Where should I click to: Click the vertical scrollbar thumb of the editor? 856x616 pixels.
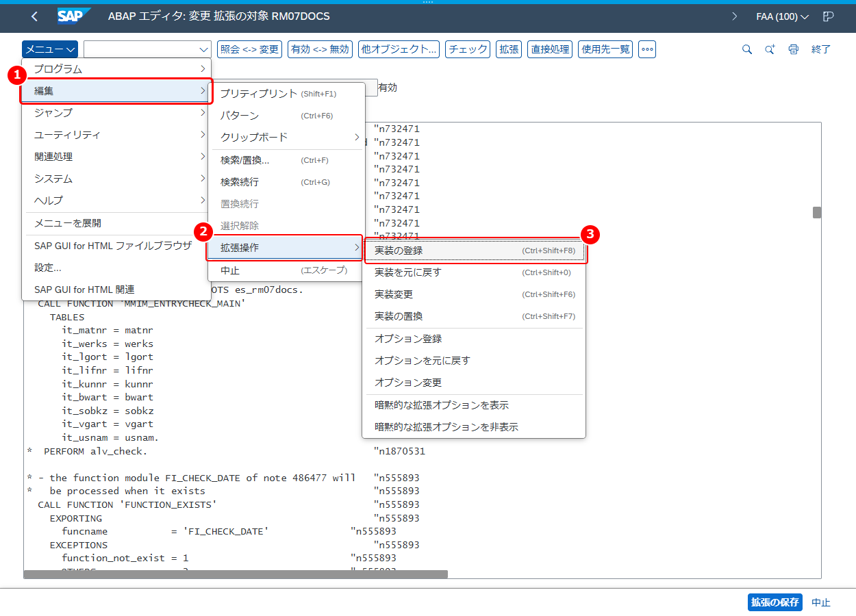(817, 212)
